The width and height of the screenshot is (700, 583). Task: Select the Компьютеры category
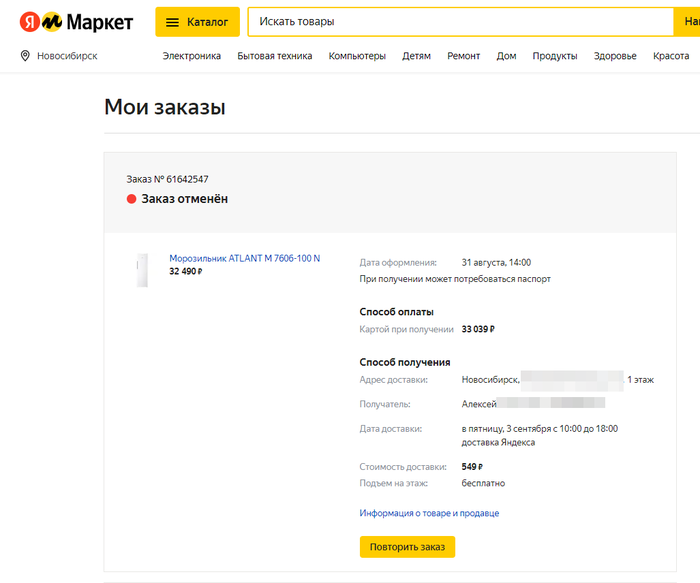357,56
